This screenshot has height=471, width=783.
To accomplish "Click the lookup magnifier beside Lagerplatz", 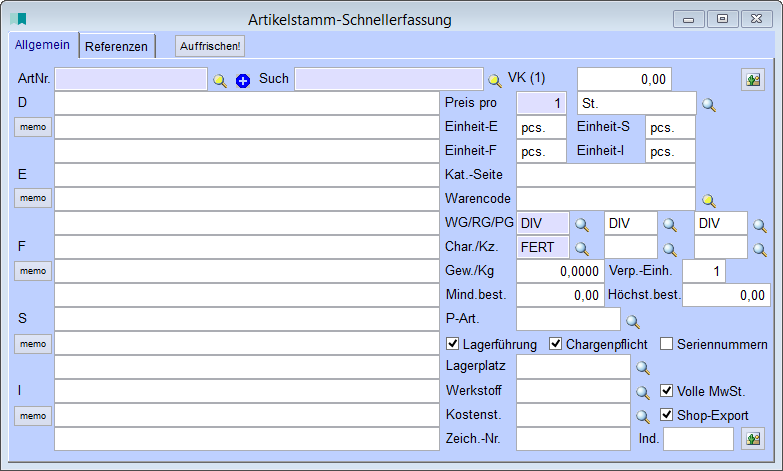I will click(643, 368).
